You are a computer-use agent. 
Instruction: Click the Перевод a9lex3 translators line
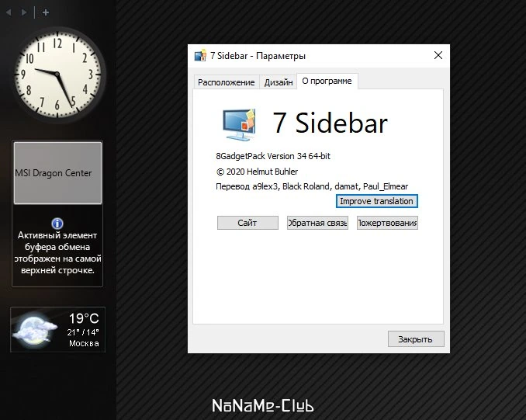pyautogui.click(x=312, y=186)
